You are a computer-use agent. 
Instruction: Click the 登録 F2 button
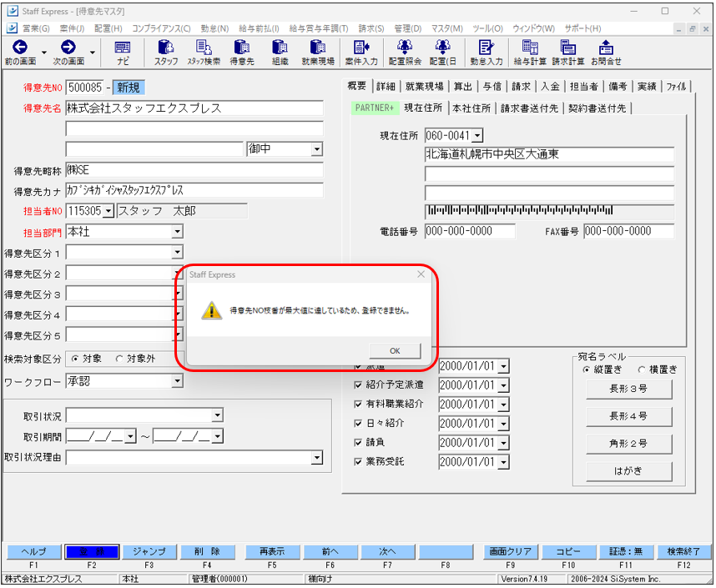click(92, 551)
